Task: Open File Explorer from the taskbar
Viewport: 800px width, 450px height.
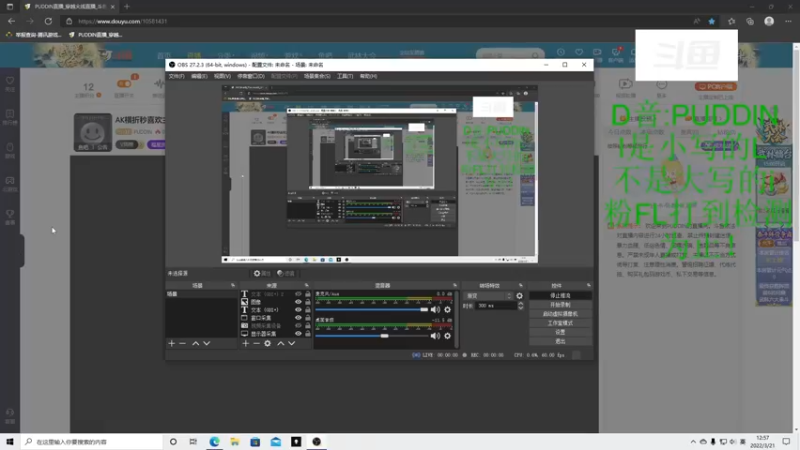Action: click(x=235, y=442)
